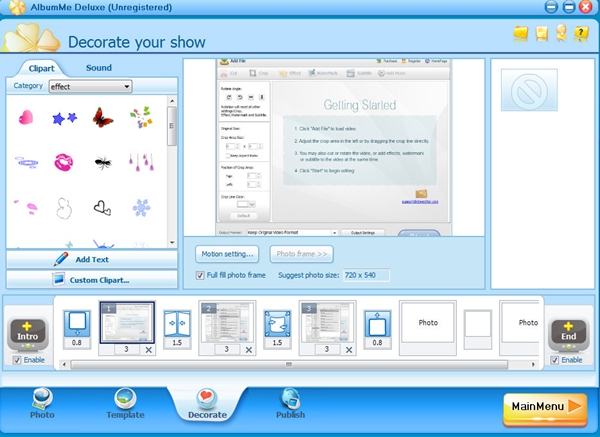Select the black ant clipart

pyautogui.click(x=103, y=163)
